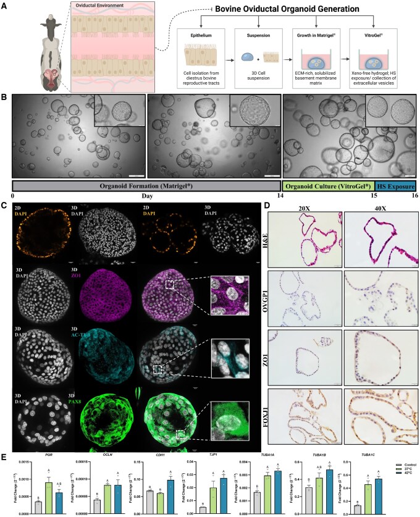Click the gray Control legend swatch
Image resolution: width=420 pixels, height=517 pixels.
(398, 464)
